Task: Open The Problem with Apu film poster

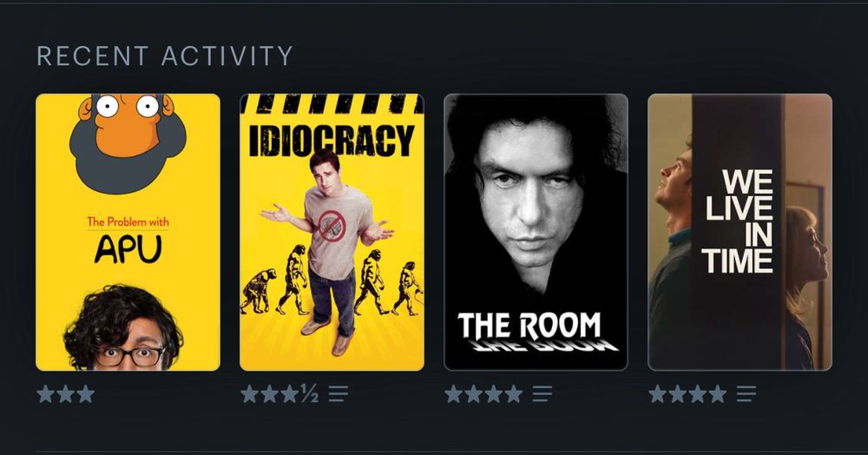Action: tap(128, 233)
